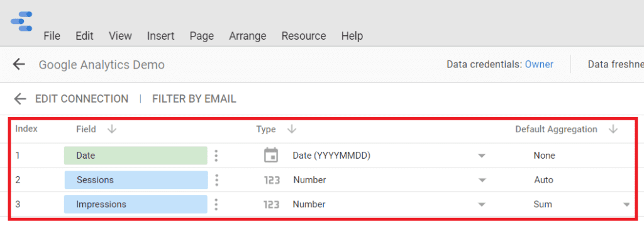Click the Data Studio logo icon
The image size is (644, 233).
point(22,21)
